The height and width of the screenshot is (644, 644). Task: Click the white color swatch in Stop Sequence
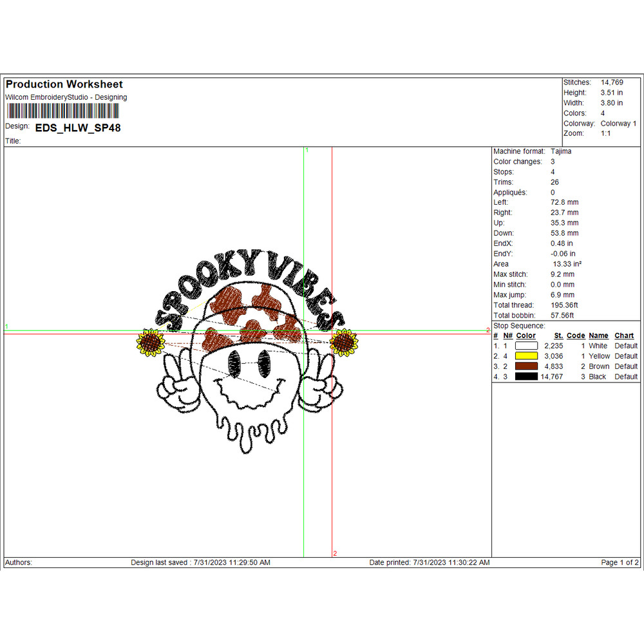(x=526, y=346)
